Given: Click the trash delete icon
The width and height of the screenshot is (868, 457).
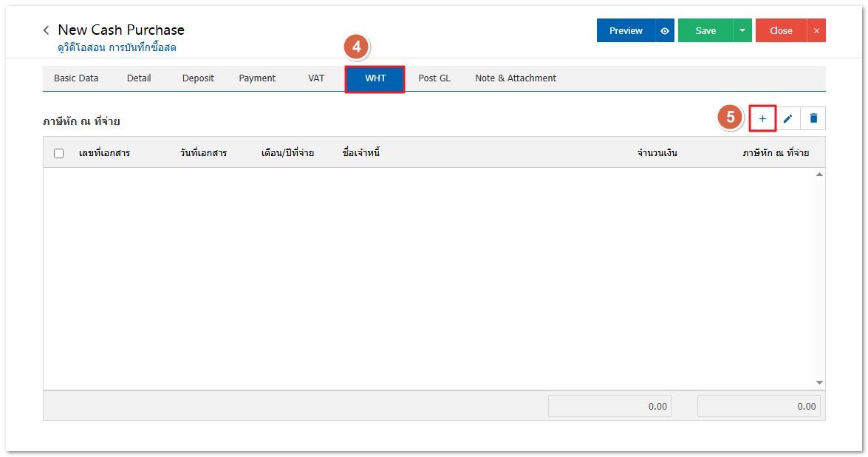Looking at the screenshot, I should point(813,118).
